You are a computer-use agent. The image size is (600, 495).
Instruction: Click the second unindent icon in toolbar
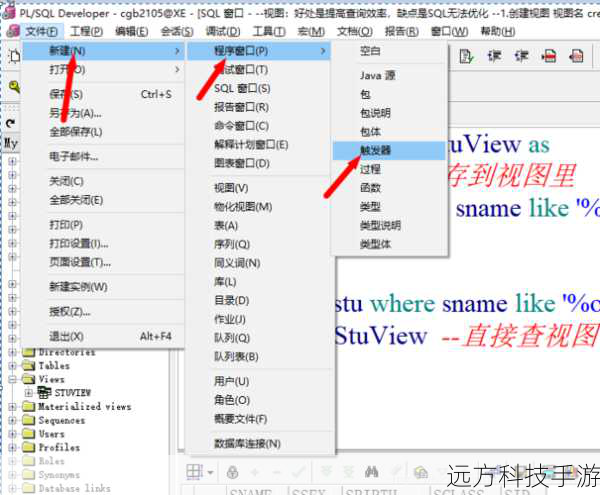click(x=522, y=57)
